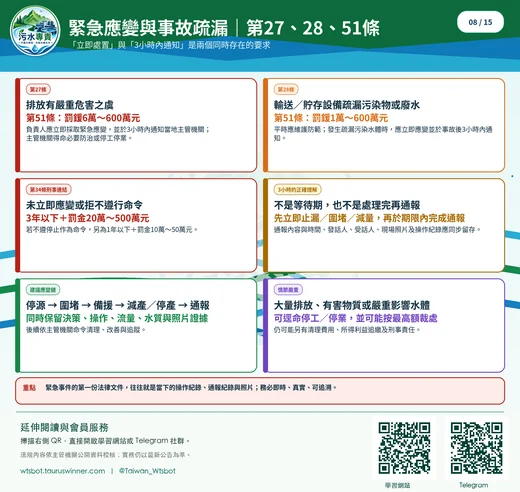Click the header text 第27、28、51條
520x492 pixels.
[313, 27]
